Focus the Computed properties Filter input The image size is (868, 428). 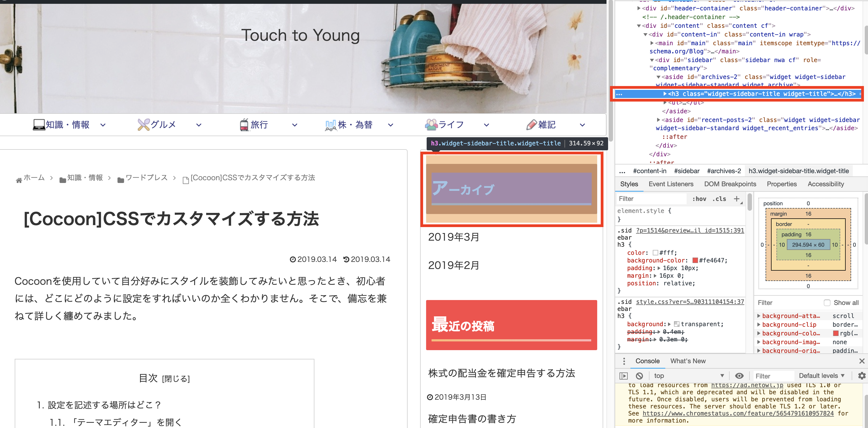click(x=788, y=303)
